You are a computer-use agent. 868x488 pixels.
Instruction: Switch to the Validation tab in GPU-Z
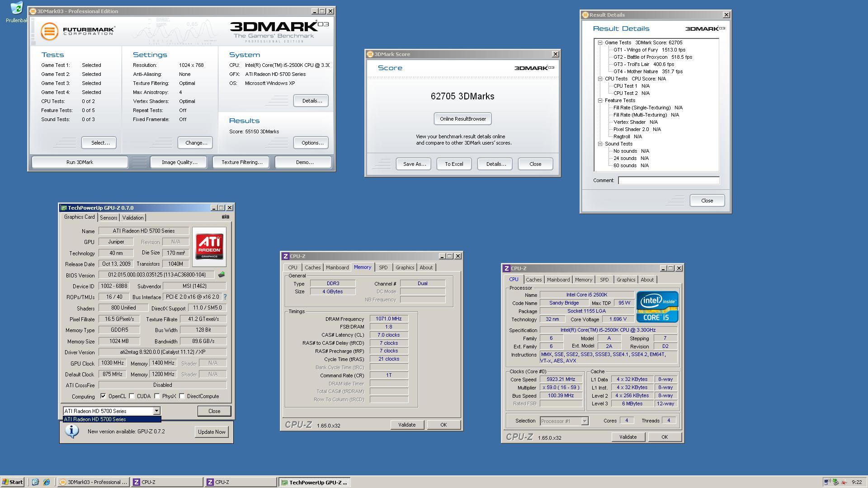click(x=133, y=218)
